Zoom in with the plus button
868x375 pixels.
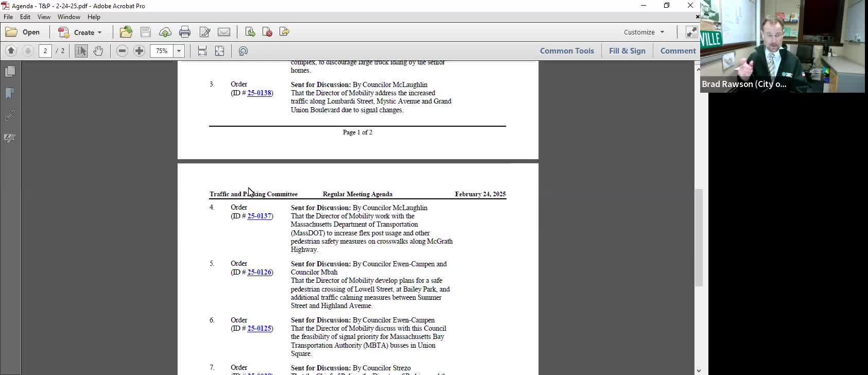tap(139, 51)
